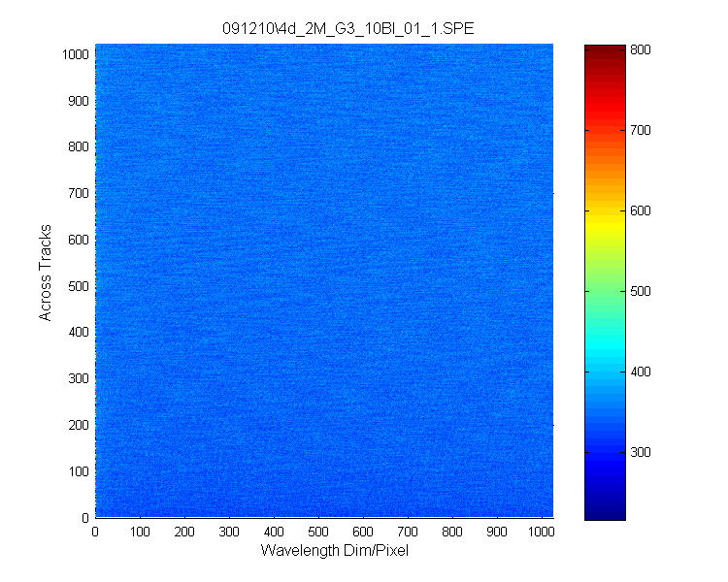The height and width of the screenshot is (582, 728).
Task: Click y-axis tick label 200
Action: [79, 425]
